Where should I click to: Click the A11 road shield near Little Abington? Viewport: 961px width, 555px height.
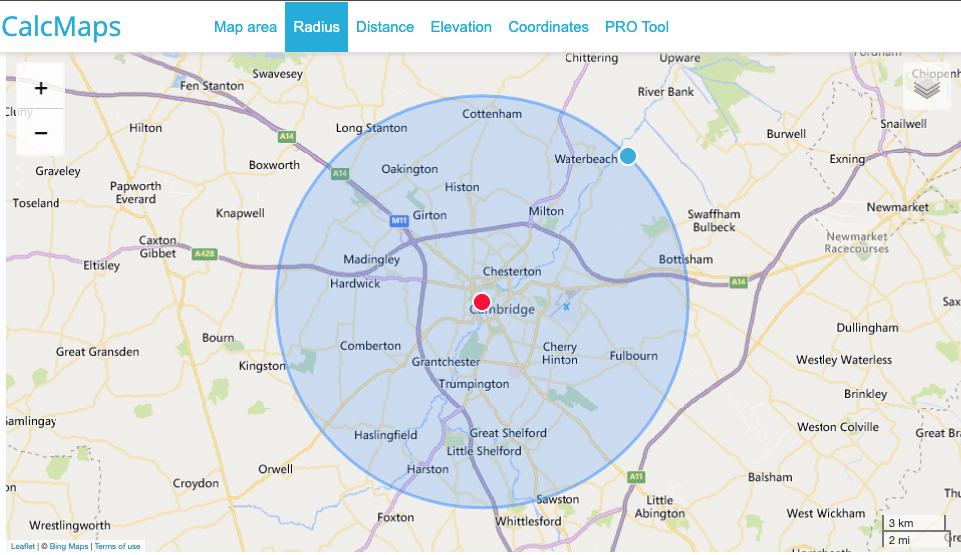636,478
